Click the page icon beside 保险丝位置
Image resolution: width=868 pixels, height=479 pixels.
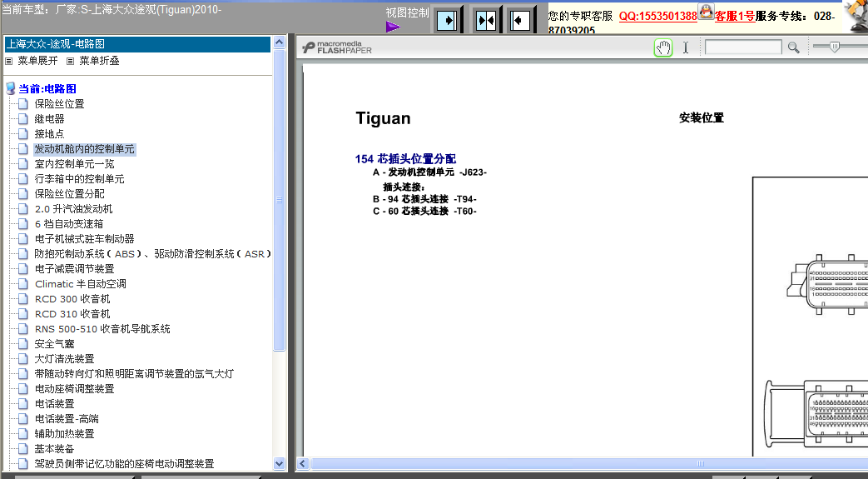tap(22, 103)
